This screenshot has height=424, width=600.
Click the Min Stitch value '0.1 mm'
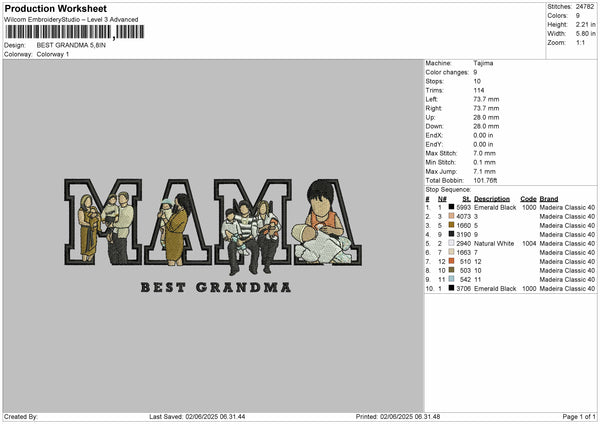[x=484, y=162]
